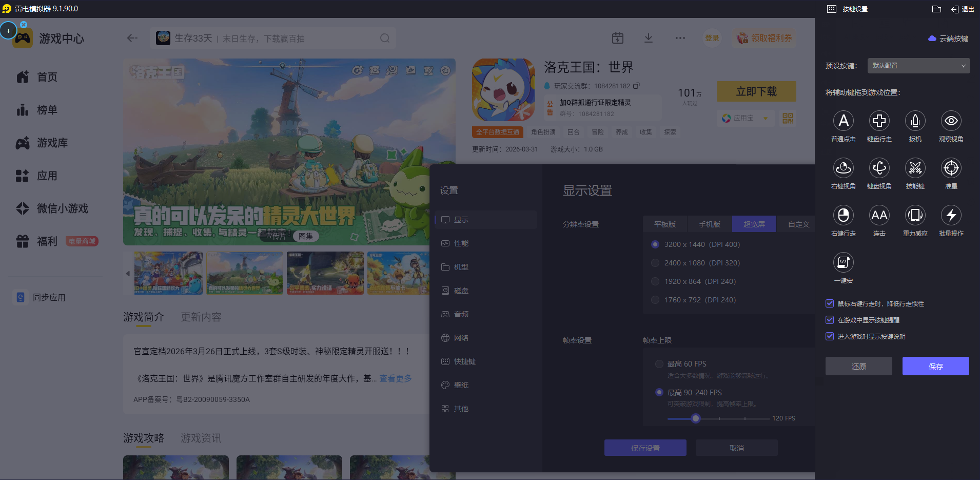Open the 性能 settings section

click(x=461, y=243)
